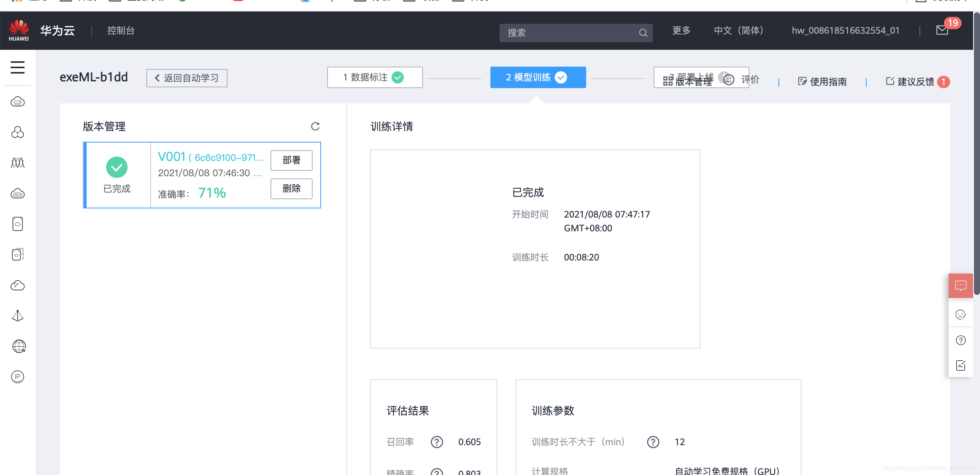Open 建议反馈 feedback link

click(910, 82)
